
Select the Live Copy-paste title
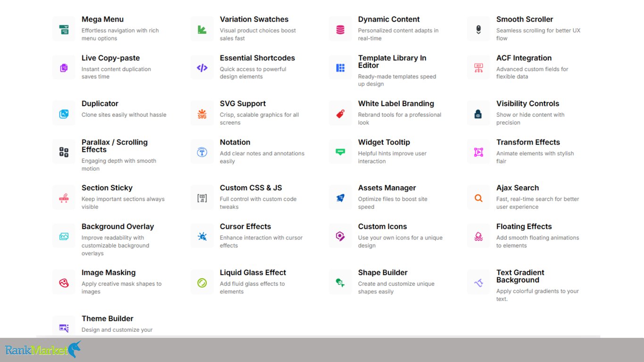111,58
